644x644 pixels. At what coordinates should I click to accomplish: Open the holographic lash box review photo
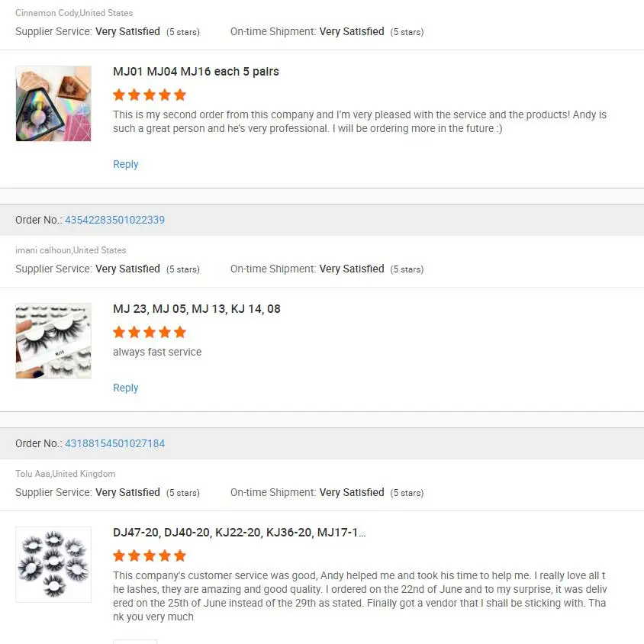coord(53,103)
